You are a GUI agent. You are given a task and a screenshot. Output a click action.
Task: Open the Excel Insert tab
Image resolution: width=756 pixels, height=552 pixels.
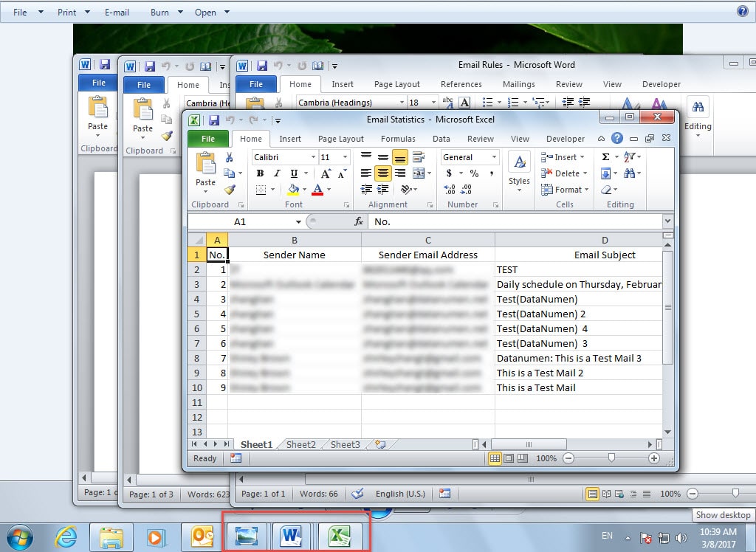tap(289, 139)
